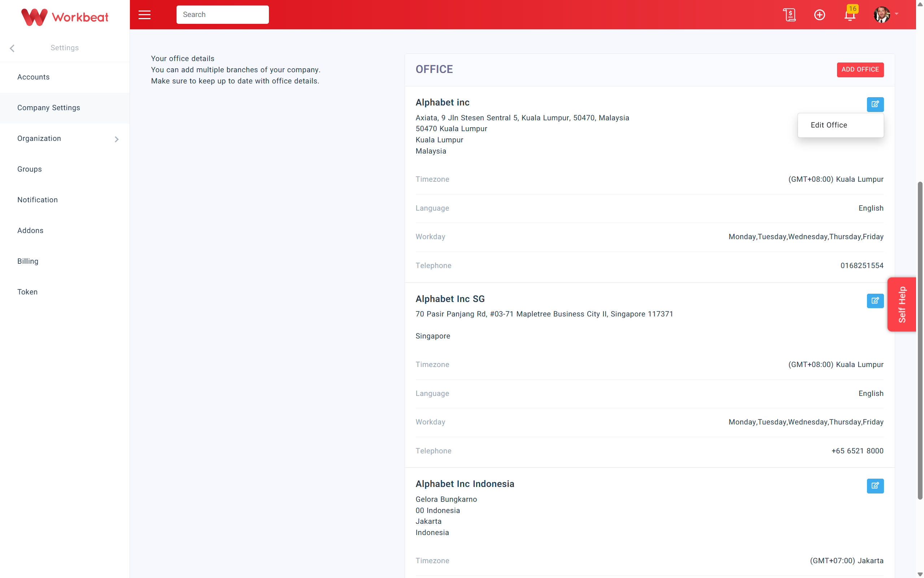Screen dimensions: 924x578
Task: Click telephone value +65 6521 8000
Action: tap(857, 451)
